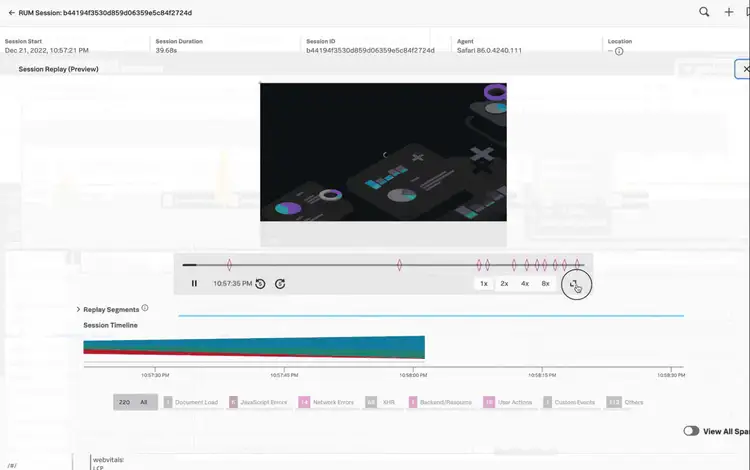The width and height of the screenshot is (750, 470).
Task: Go back using the RUM Session arrow
Action: click(x=9, y=13)
